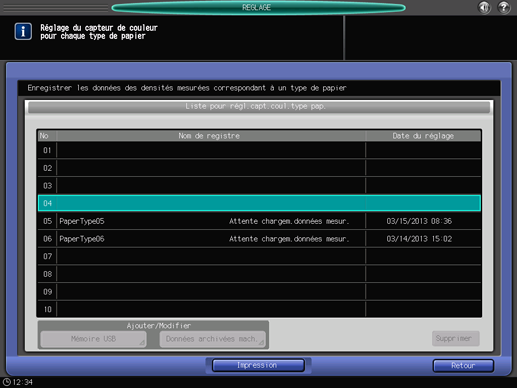This screenshot has height=388, width=517.
Task: Click the Date du réglage column header
Action: pos(423,136)
